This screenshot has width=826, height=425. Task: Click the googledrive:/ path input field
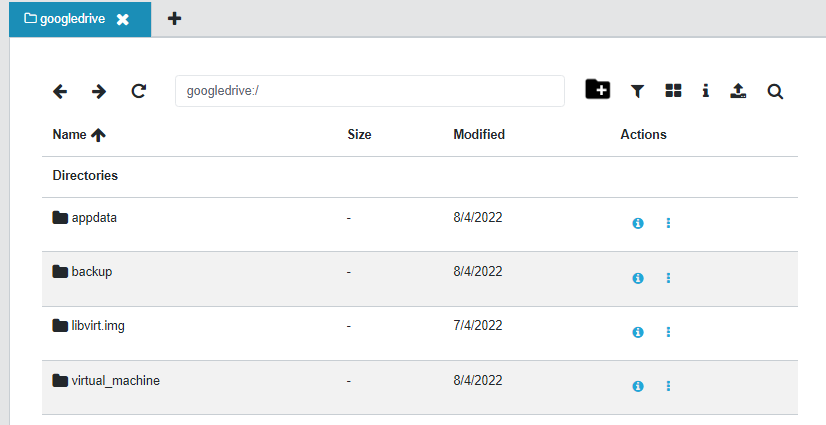[x=370, y=91]
